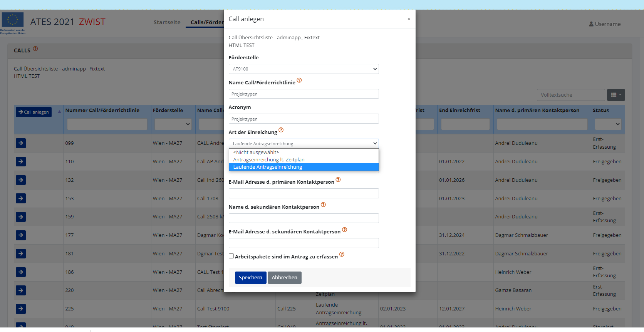The image size is (644, 332).
Task: Enable Arbeitspakete sind im Antrag zu erfassen
Action: [231, 256]
